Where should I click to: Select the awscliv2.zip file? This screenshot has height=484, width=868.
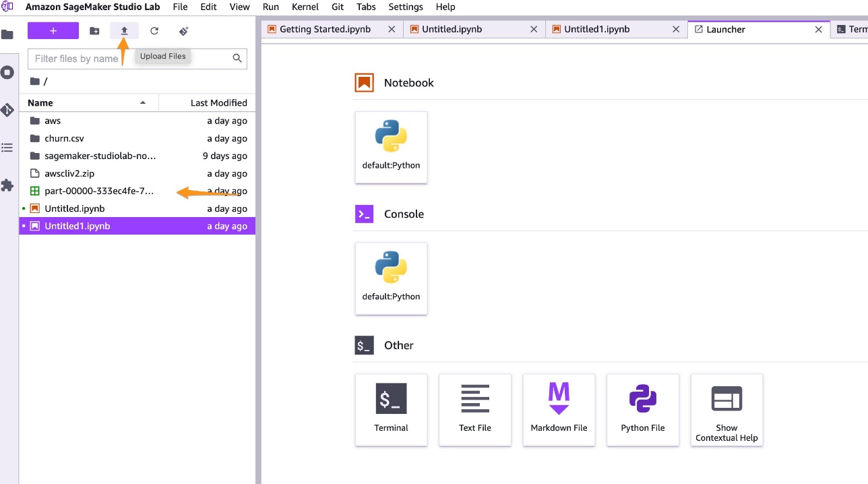pyautogui.click(x=137, y=173)
